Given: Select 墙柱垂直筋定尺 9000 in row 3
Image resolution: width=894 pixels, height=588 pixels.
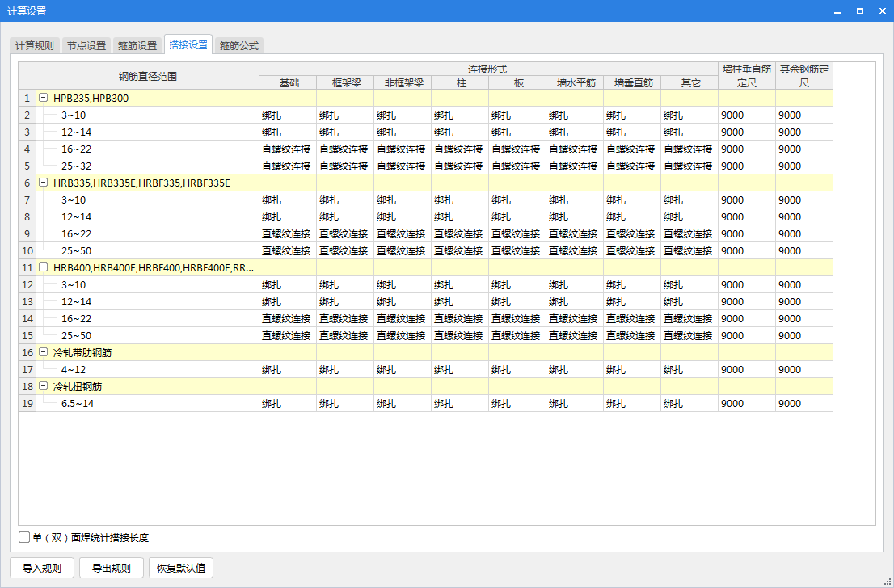Looking at the screenshot, I should point(747,132).
